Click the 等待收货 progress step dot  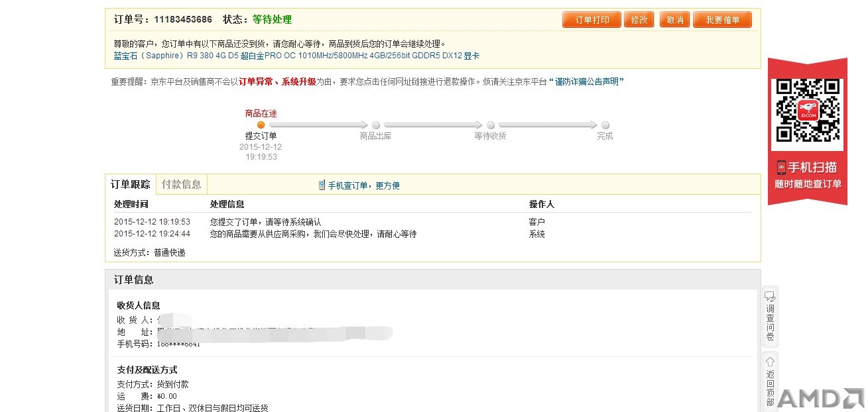491,125
